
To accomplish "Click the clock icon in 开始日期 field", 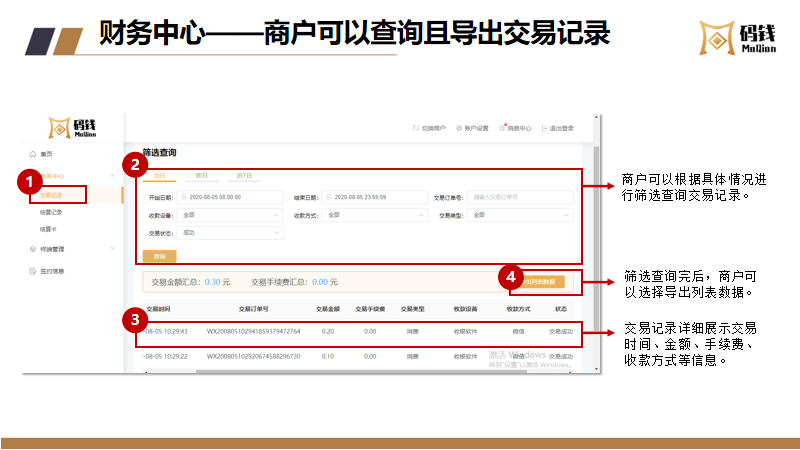I will click(185, 197).
